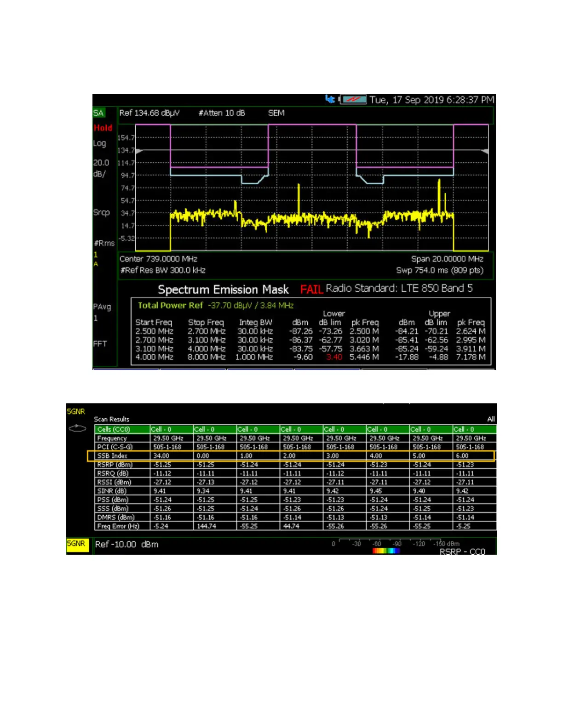Click the SEM label in the header
The image size is (563, 728).
tap(276, 113)
